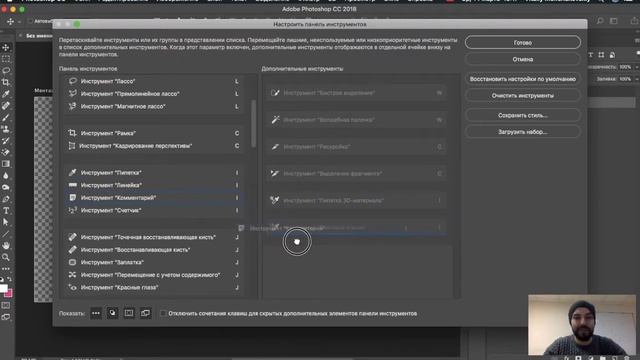Select row Инструмент "Кадрирование перспективы"
Image resolution: width=640 pixels, height=360 pixels.
click(x=154, y=146)
